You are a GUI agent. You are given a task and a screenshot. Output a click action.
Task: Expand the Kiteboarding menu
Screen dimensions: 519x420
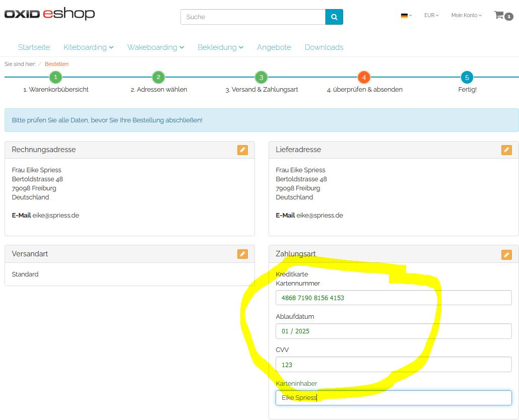[88, 47]
